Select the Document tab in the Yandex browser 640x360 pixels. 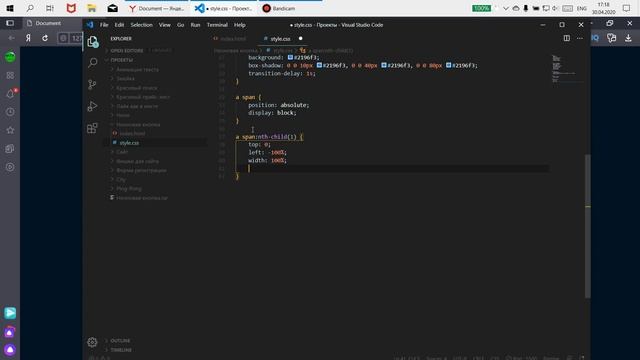click(x=48, y=23)
